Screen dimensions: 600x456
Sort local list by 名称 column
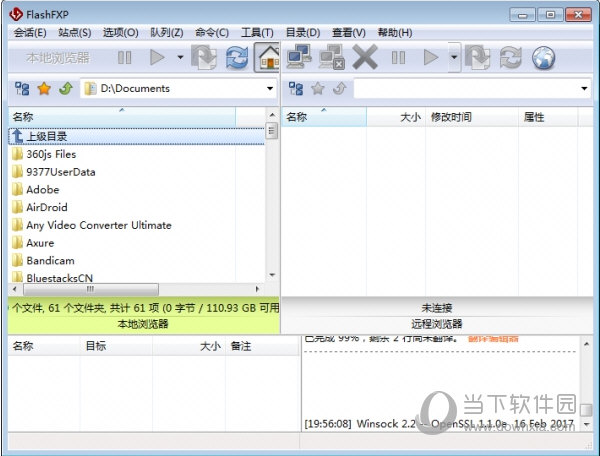coord(122,117)
